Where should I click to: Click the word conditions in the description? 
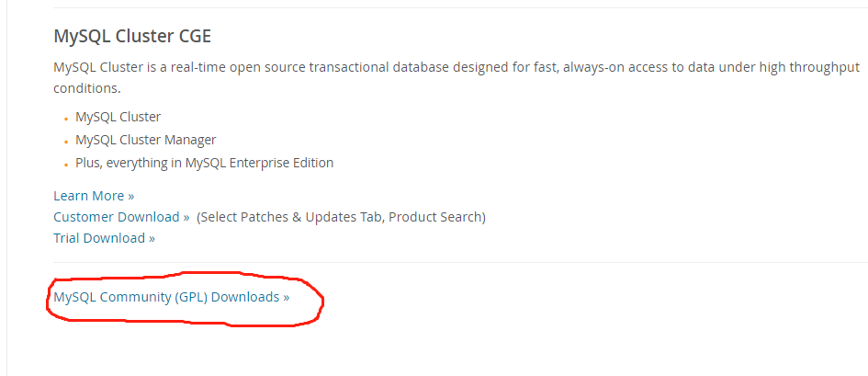[x=86, y=89]
